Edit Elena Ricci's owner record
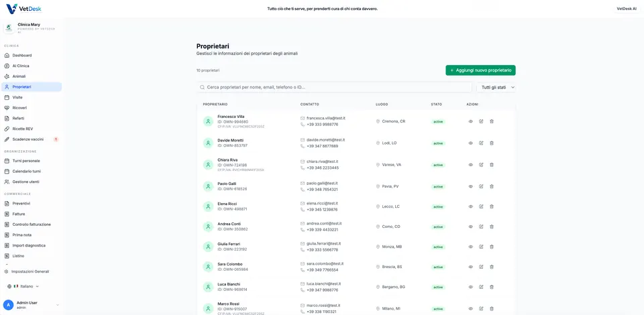 (481, 206)
